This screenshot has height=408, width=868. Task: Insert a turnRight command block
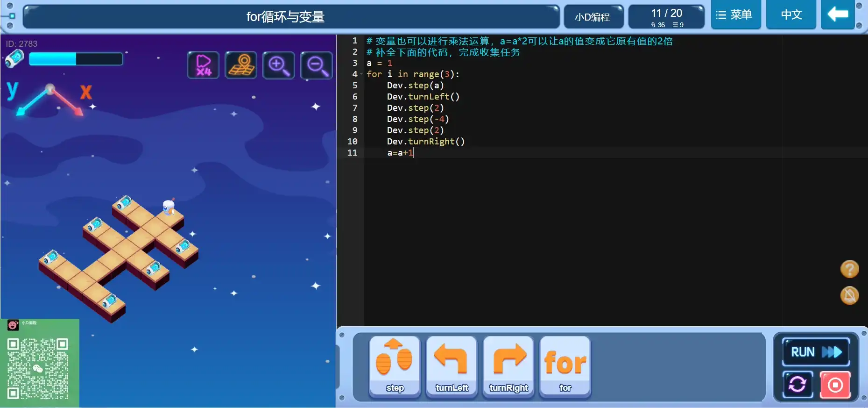point(508,367)
